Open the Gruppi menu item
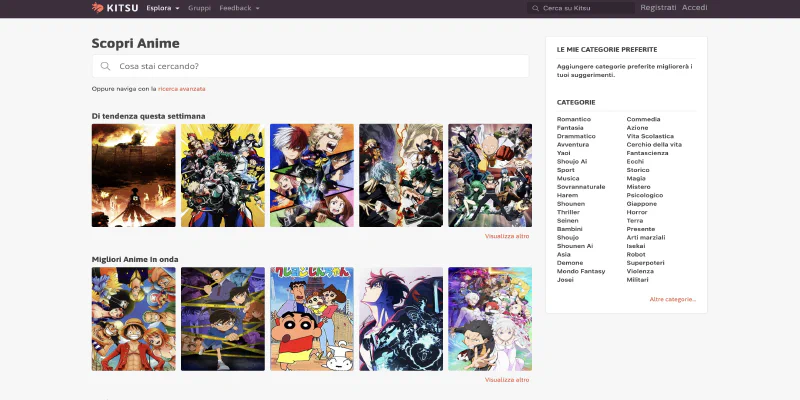 pos(199,8)
